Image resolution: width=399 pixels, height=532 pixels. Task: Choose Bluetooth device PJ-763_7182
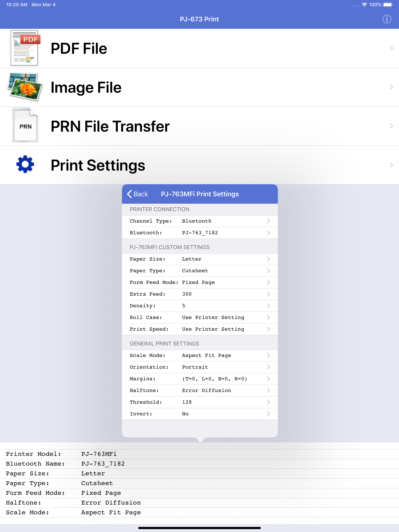tap(200, 233)
